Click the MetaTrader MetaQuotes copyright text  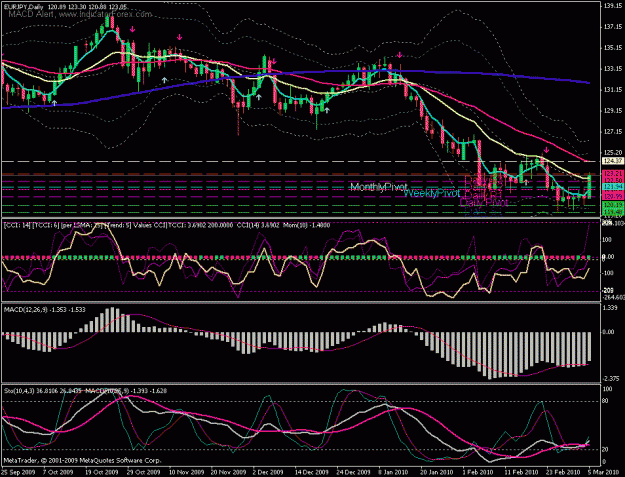pos(82,460)
